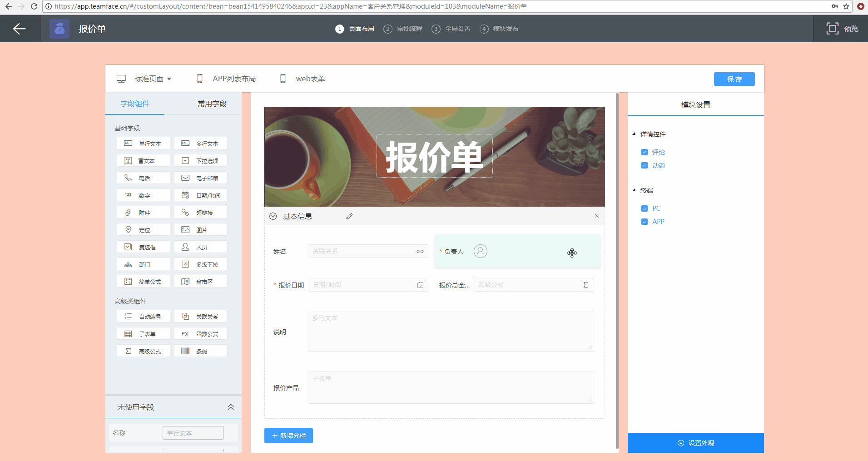Collapse the 基本信息 section chevron
Viewport: 868px width, 461px height.
coord(273,216)
